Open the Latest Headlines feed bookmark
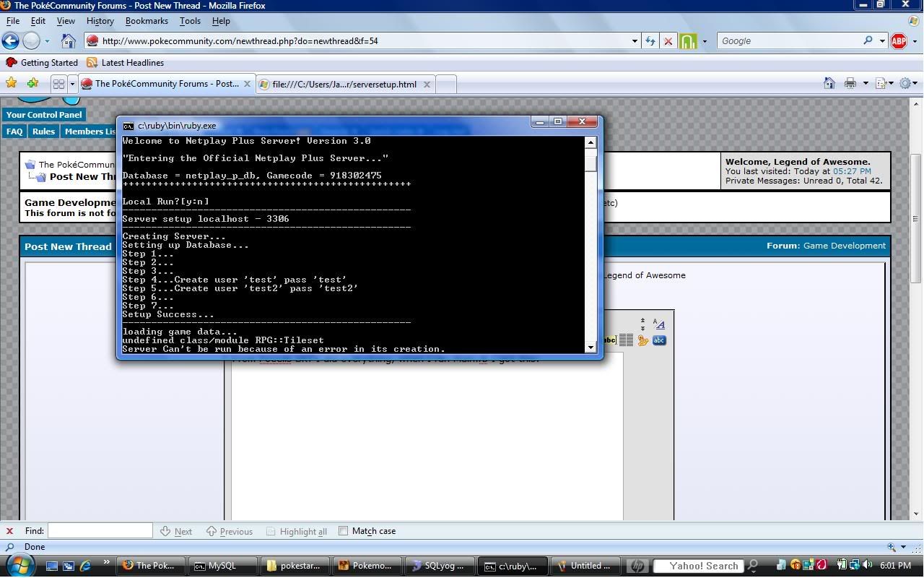The height and width of the screenshot is (578, 924). pos(126,63)
